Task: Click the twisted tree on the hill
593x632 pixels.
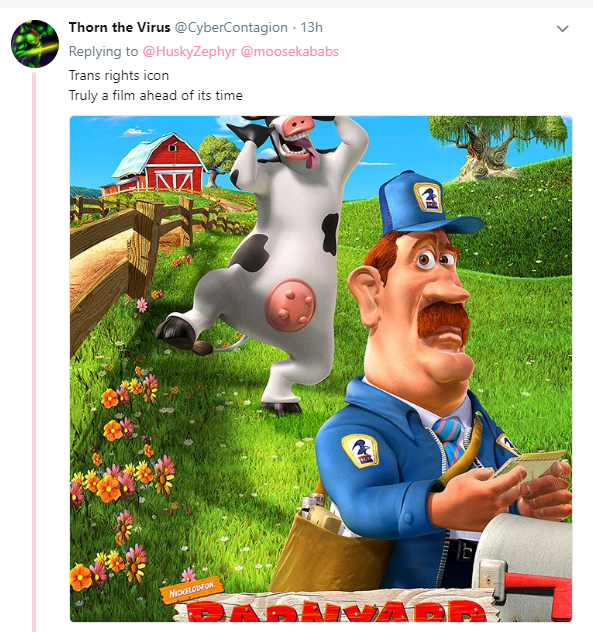Action: [x=496, y=147]
